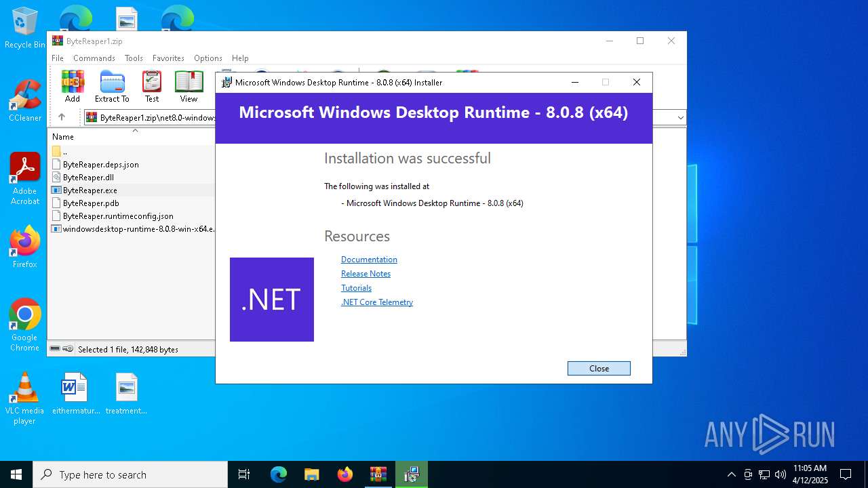Click the View toolbar icon in WinRAR

189,86
